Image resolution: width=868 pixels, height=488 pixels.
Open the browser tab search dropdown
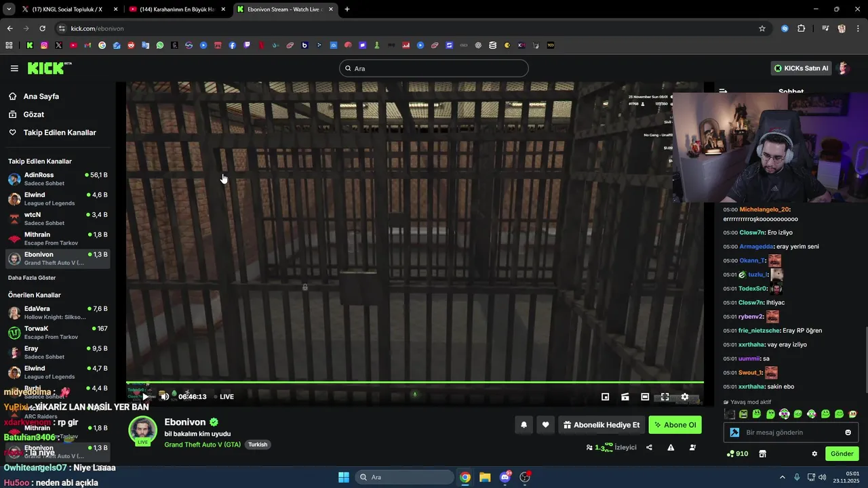8,9
